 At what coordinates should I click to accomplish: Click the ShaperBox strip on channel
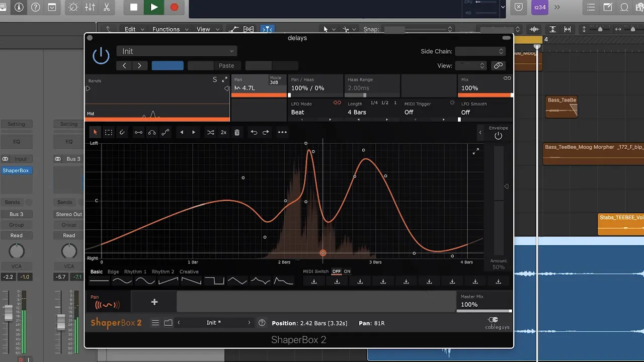[16, 170]
